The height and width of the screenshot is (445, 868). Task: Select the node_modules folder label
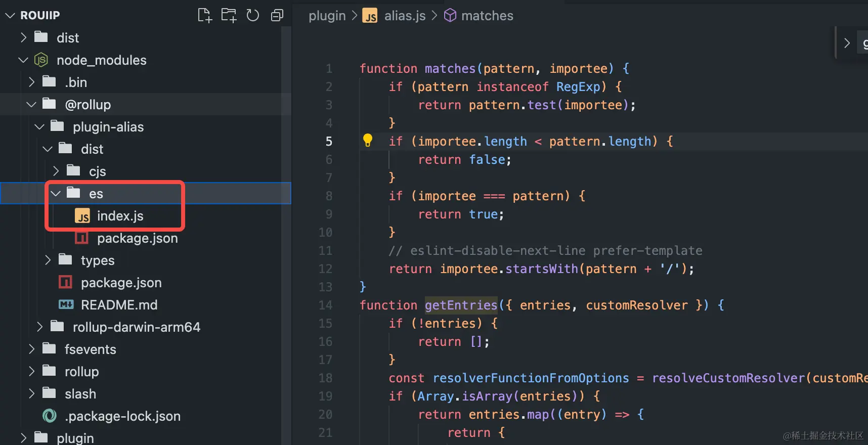coord(102,60)
